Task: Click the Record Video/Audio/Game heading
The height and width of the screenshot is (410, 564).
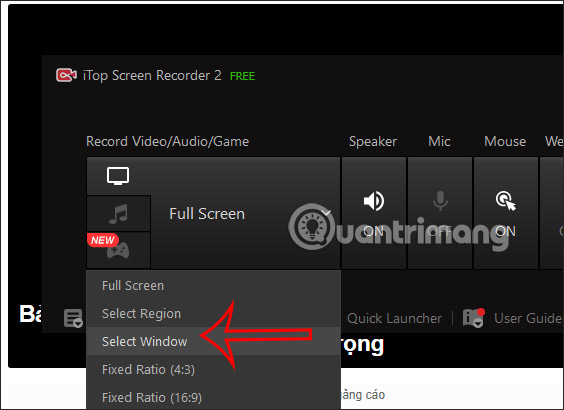Action: tap(167, 141)
